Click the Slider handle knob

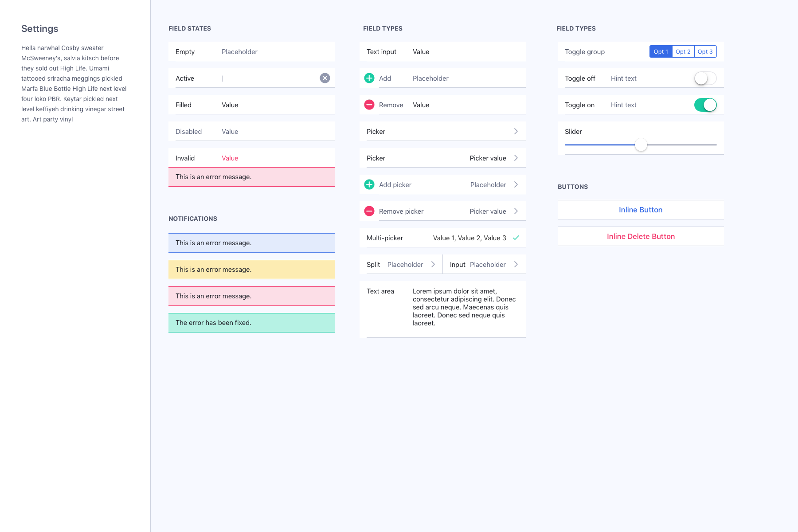point(641,145)
